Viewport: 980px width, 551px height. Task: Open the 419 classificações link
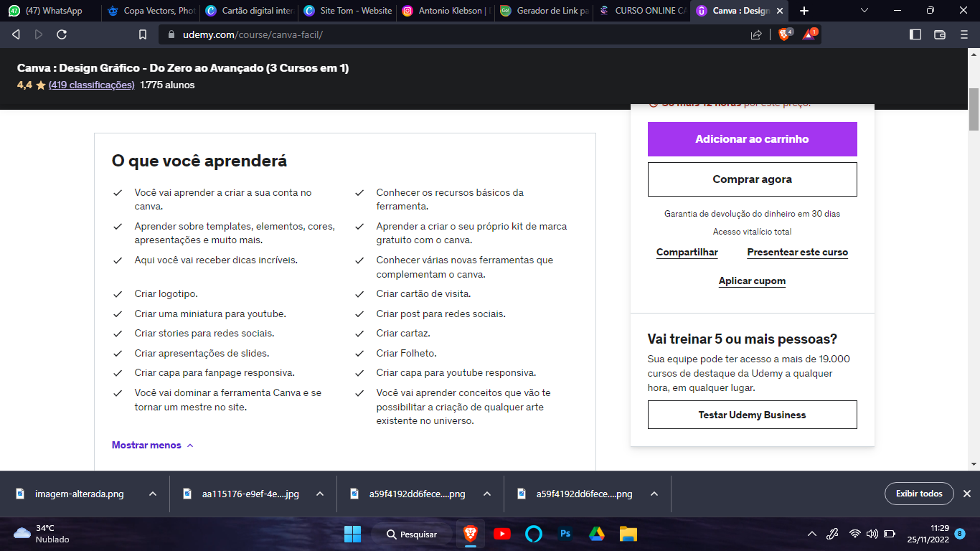(x=91, y=85)
